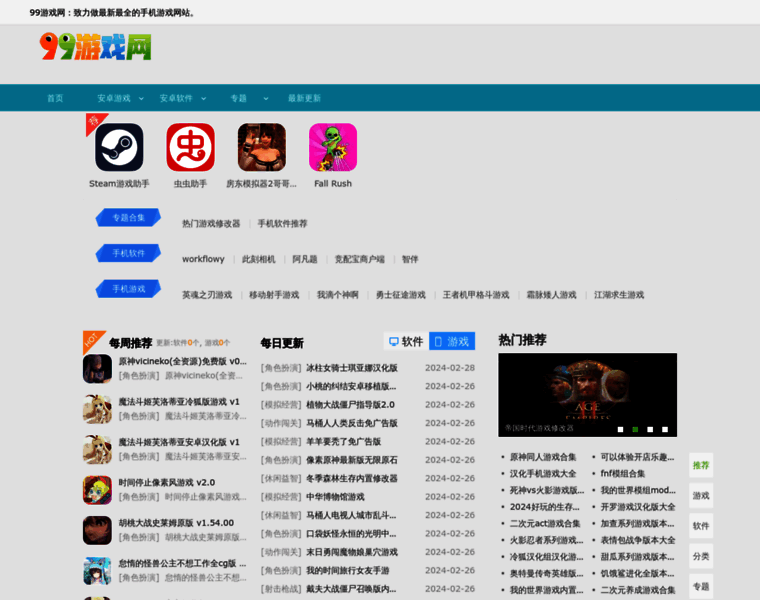The height and width of the screenshot is (600, 760).
Task: Open 最新更新 navigation item
Action: click(x=304, y=98)
